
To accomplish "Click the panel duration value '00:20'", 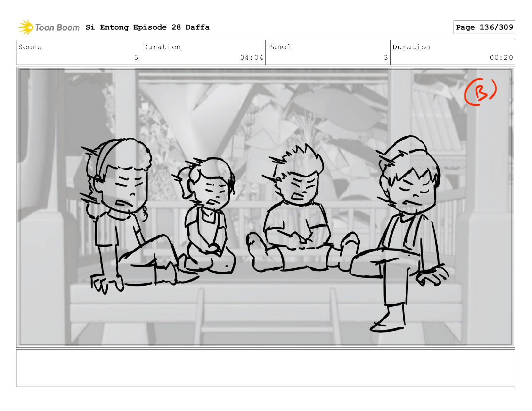I will click(501, 58).
